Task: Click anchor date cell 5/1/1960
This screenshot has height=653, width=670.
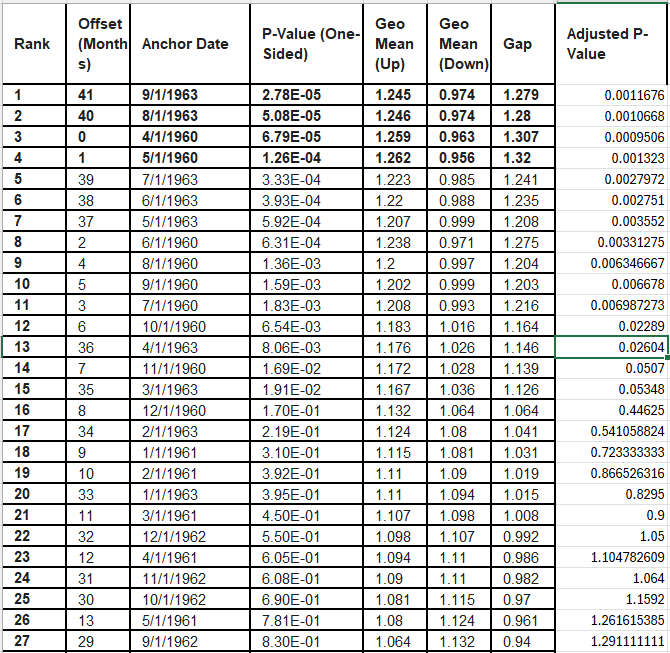Action: [x=190, y=158]
